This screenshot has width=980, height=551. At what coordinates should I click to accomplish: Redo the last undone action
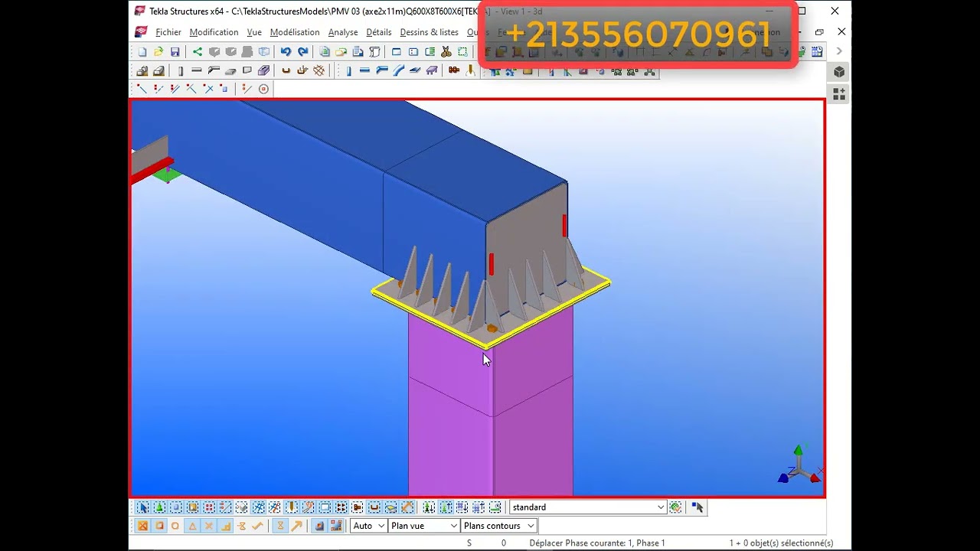click(x=303, y=52)
